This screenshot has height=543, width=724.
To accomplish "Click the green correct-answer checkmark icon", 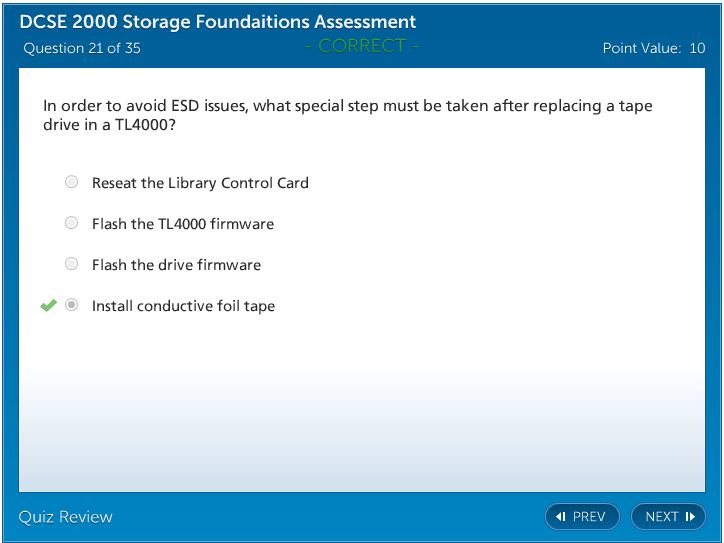I will point(48,306).
